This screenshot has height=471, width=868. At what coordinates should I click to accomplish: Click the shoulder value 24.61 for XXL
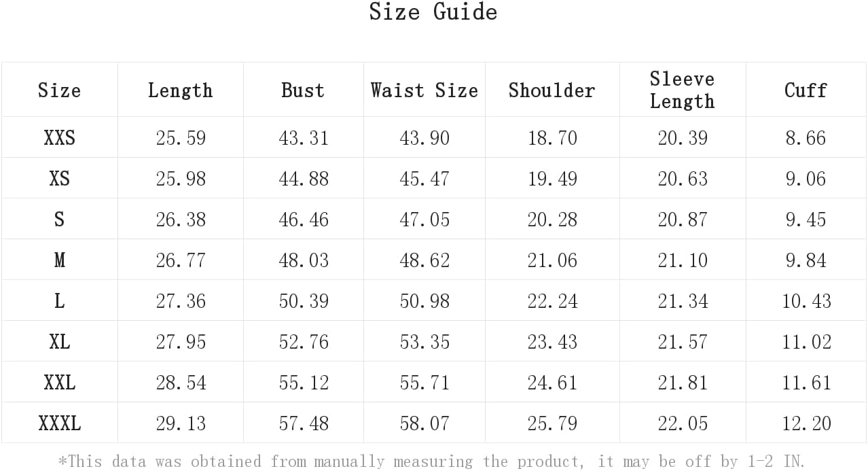[x=552, y=383]
